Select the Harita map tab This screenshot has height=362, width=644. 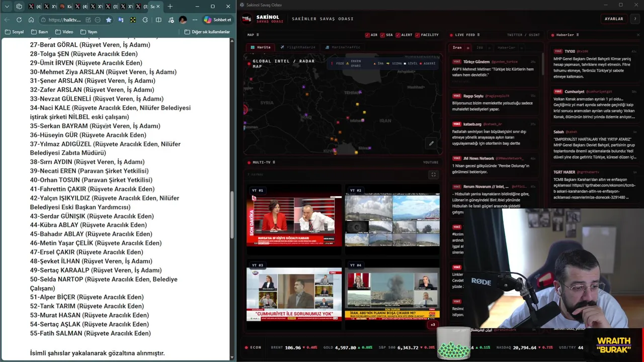coord(261,47)
